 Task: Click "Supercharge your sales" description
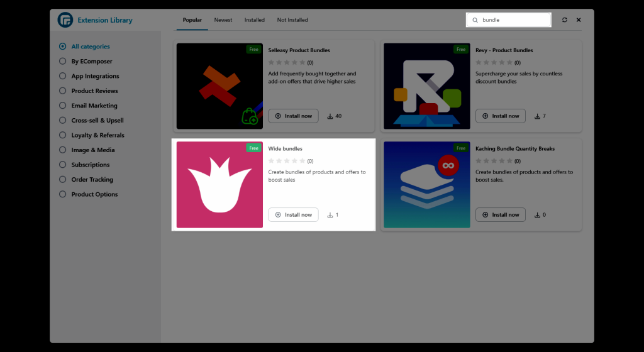[519, 77]
